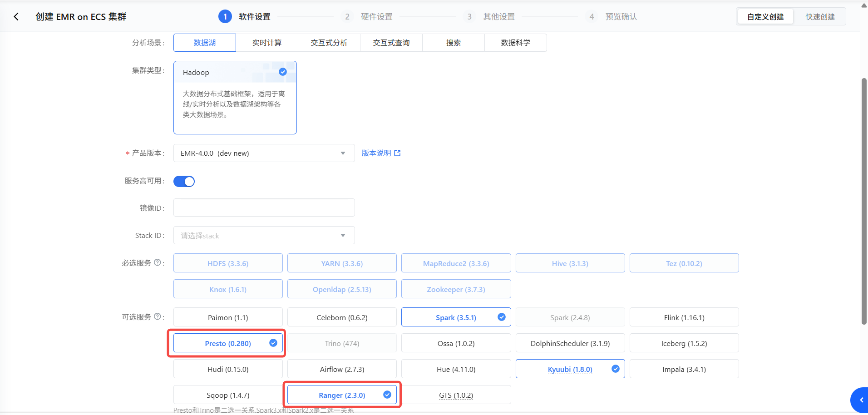Viewport: 868px width, 415px height.
Task: Choose the 数据科学 scenario tab
Action: (x=516, y=43)
